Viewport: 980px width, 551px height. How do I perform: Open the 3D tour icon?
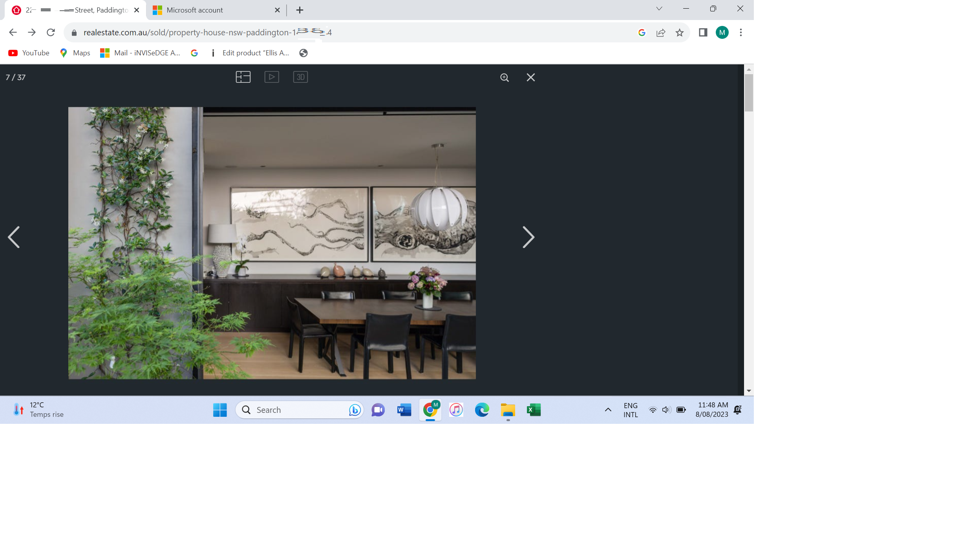tap(300, 77)
